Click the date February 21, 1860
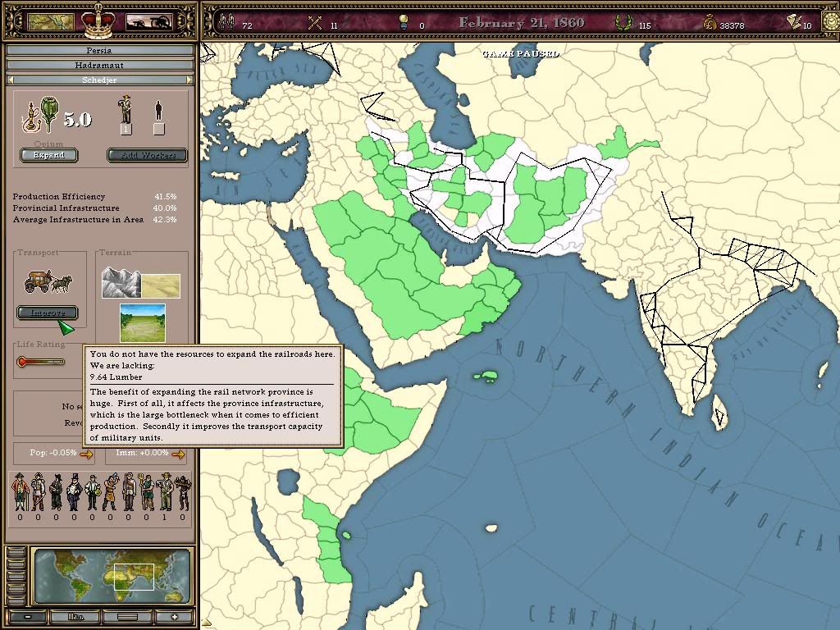Image resolution: width=840 pixels, height=630 pixels. click(521, 22)
